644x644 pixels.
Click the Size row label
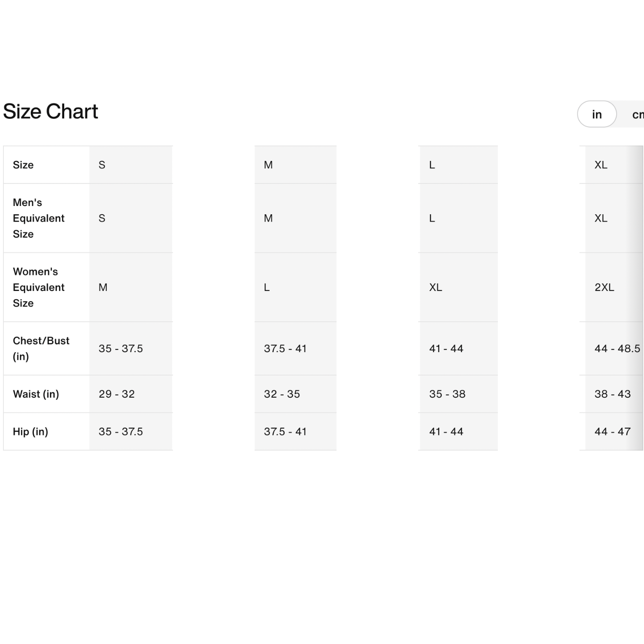pos(23,165)
